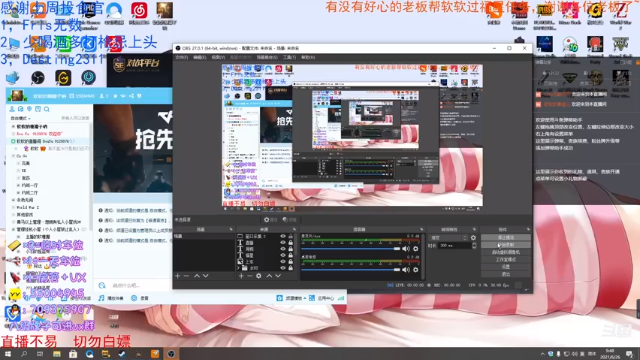This screenshot has height=360, width=640.
Task: Adjust the 时长 duration stepper arrows
Action: [474, 245]
